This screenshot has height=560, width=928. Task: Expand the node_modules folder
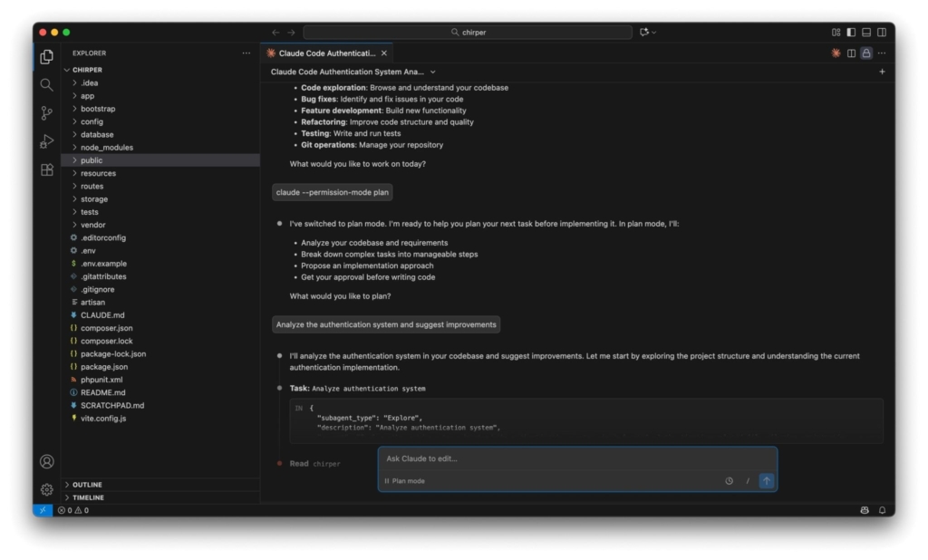coord(160,148)
